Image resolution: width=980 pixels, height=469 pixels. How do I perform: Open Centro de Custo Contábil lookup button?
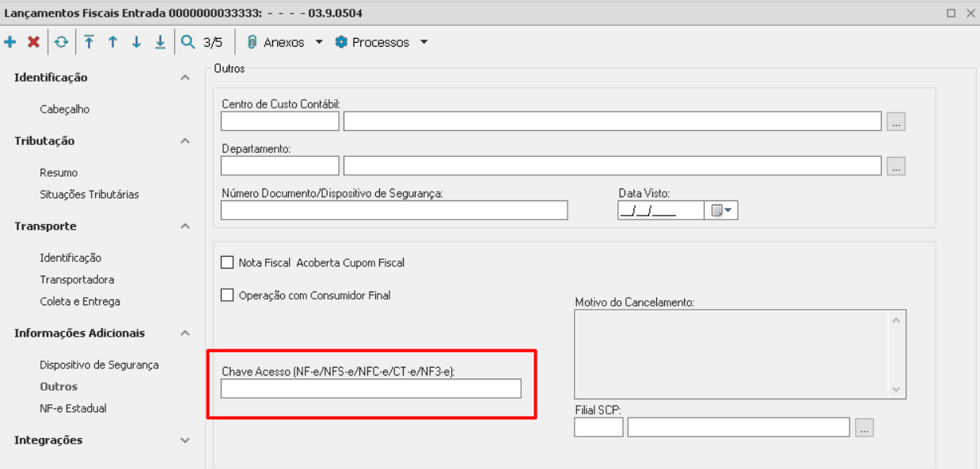click(895, 121)
